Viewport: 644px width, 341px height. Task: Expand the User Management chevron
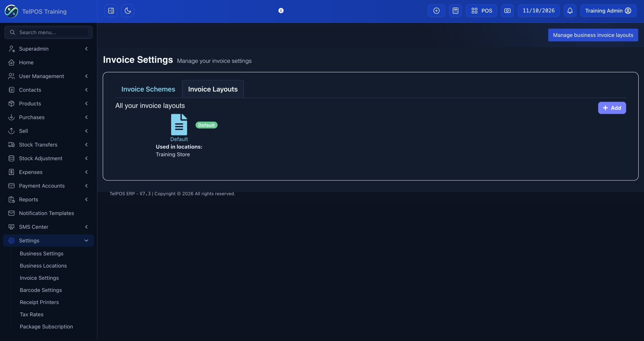pyautogui.click(x=86, y=76)
